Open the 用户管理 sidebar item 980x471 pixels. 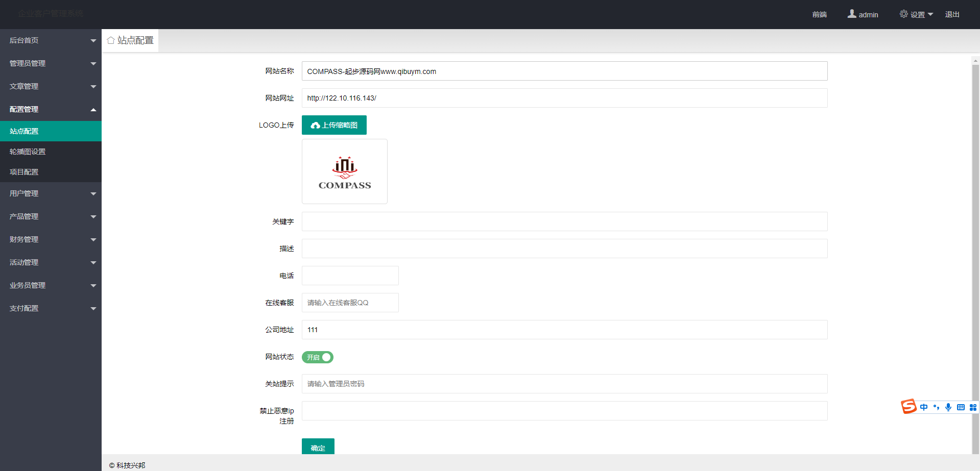pyautogui.click(x=51, y=193)
